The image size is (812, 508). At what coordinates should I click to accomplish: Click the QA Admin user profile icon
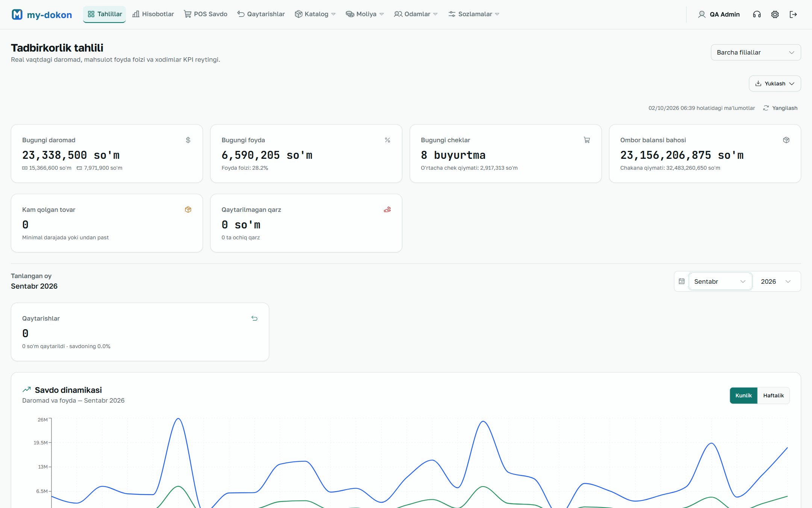pos(701,14)
